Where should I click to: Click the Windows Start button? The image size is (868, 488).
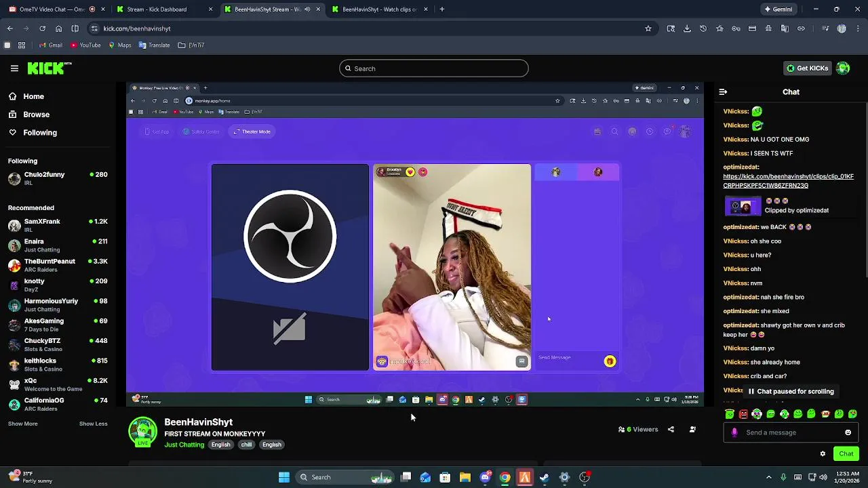coord(284,478)
